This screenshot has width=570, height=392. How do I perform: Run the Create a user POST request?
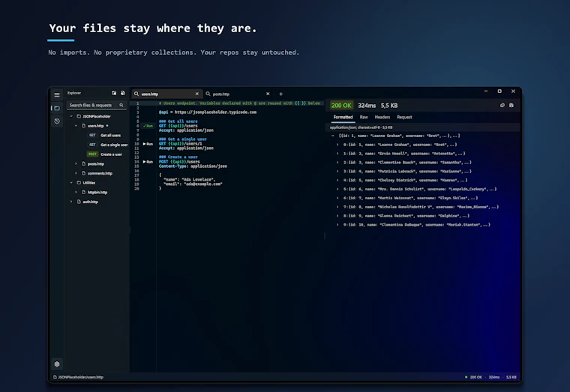point(148,162)
